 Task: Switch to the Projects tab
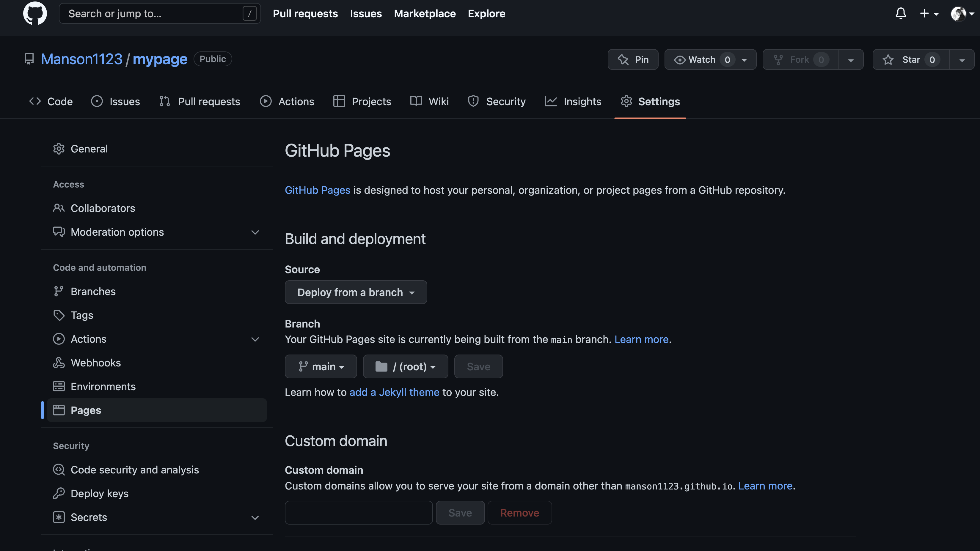click(362, 101)
